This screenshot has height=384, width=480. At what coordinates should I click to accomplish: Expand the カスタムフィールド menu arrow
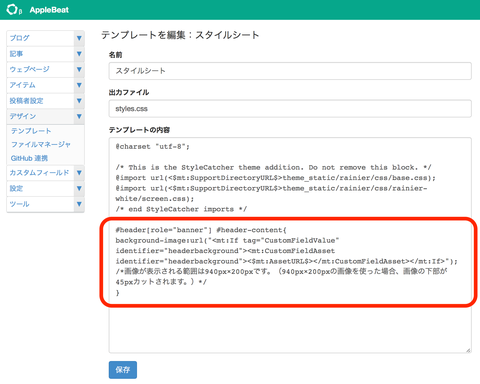point(79,173)
